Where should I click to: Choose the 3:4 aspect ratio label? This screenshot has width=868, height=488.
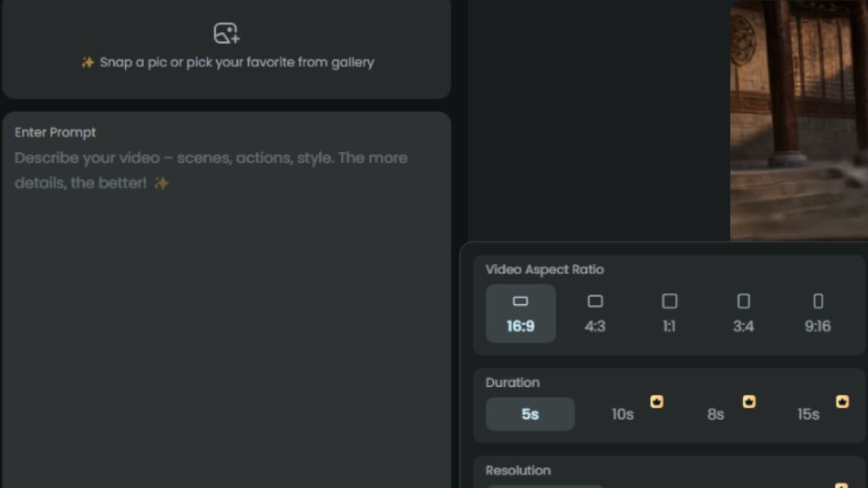pos(744,326)
